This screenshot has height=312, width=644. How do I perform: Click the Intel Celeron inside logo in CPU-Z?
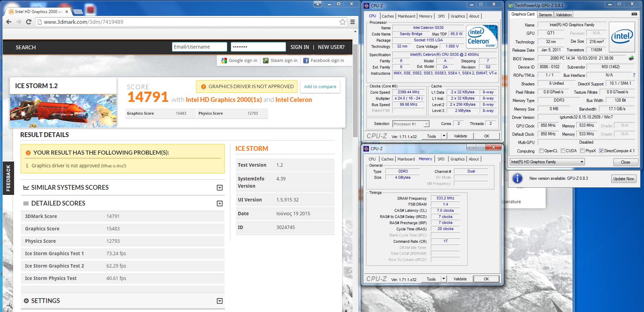[x=482, y=37]
